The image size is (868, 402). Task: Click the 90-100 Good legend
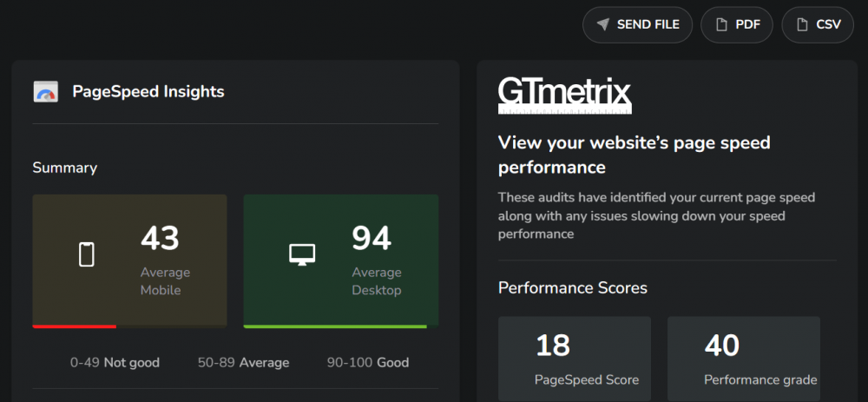point(368,363)
